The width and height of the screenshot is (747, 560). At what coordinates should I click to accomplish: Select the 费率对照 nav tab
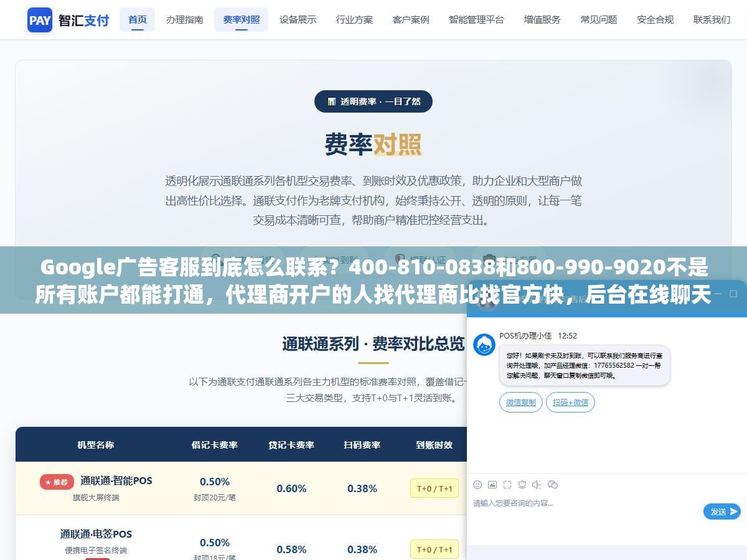[x=242, y=20]
